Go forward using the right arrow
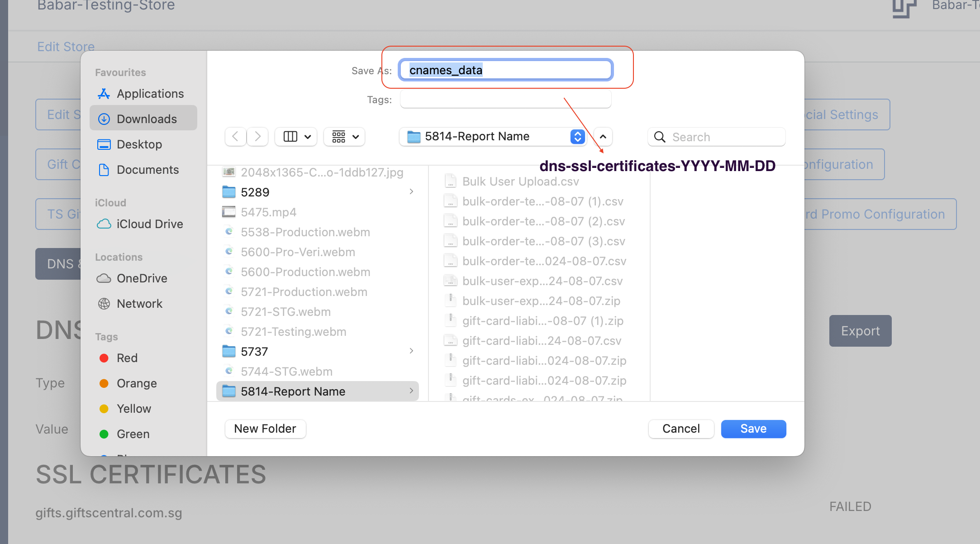980x544 pixels. click(x=258, y=137)
